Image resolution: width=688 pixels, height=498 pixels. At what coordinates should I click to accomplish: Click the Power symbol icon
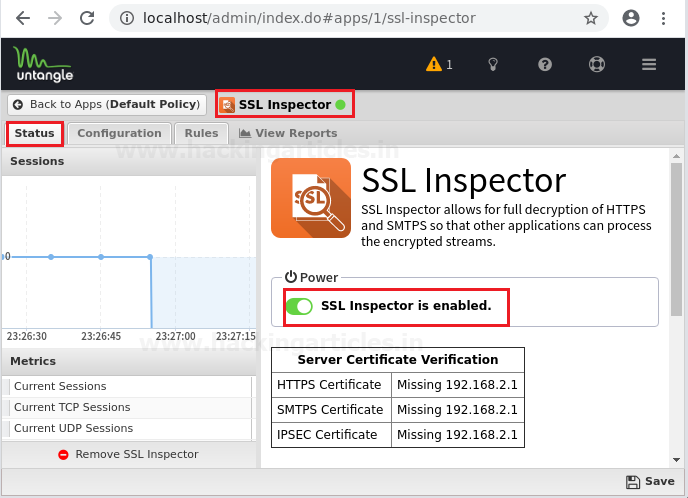[x=290, y=277]
